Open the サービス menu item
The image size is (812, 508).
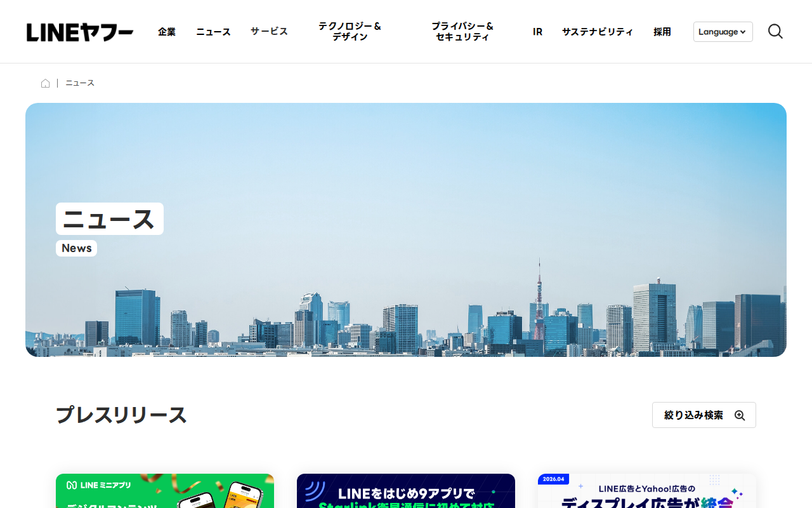coord(269,32)
